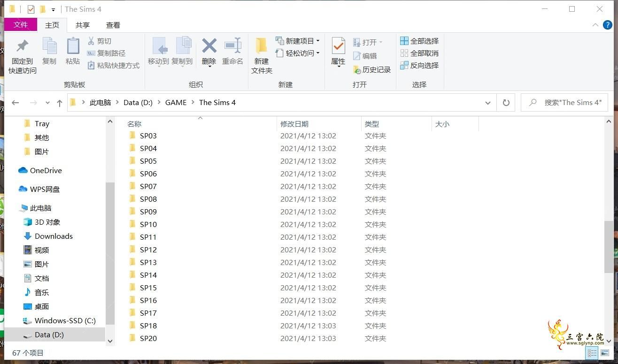Select OneDrive in navigation pane
The width and height of the screenshot is (618, 364).
pyautogui.click(x=40, y=170)
